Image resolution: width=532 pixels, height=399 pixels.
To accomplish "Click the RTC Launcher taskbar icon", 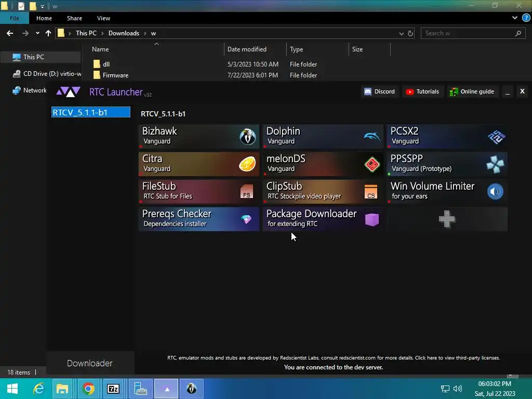I will click(x=166, y=389).
